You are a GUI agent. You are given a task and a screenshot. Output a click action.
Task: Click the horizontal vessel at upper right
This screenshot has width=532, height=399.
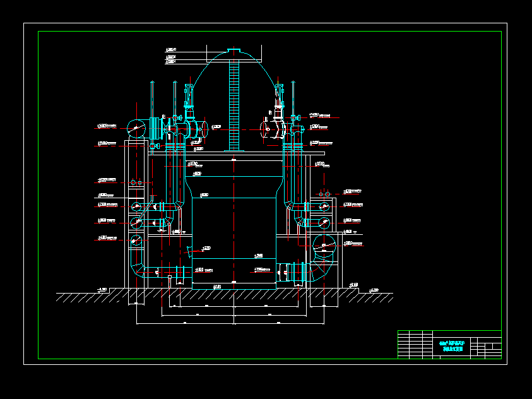[x=270, y=129]
